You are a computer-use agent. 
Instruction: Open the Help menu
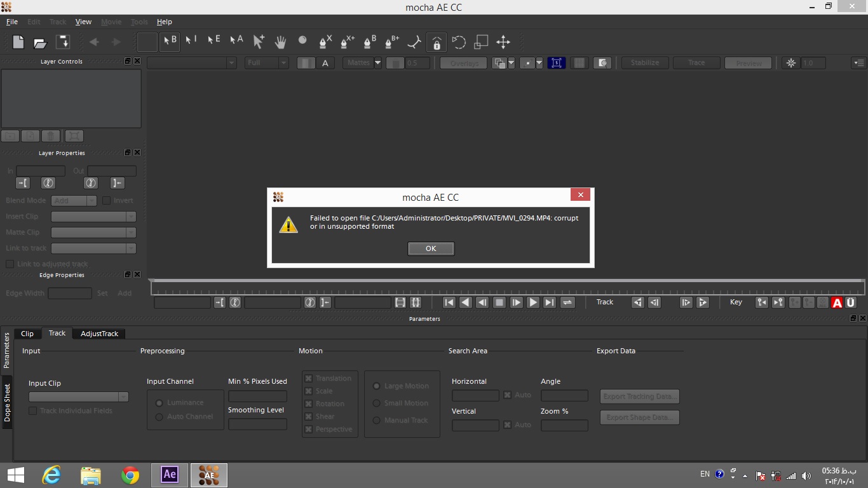(164, 22)
